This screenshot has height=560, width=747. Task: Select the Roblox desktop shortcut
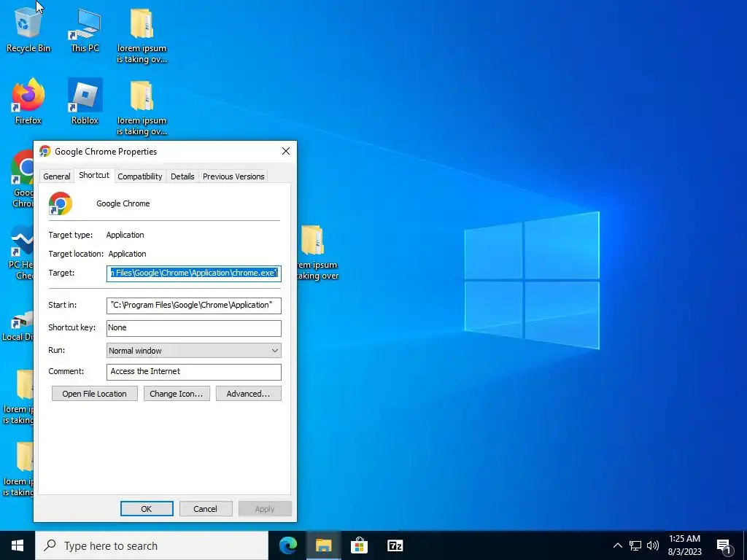point(85,101)
